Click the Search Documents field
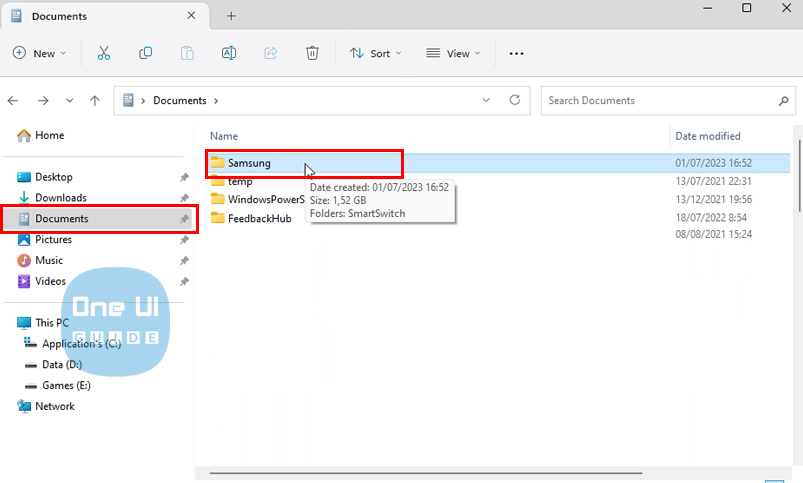The width and height of the screenshot is (803, 483). (660, 100)
